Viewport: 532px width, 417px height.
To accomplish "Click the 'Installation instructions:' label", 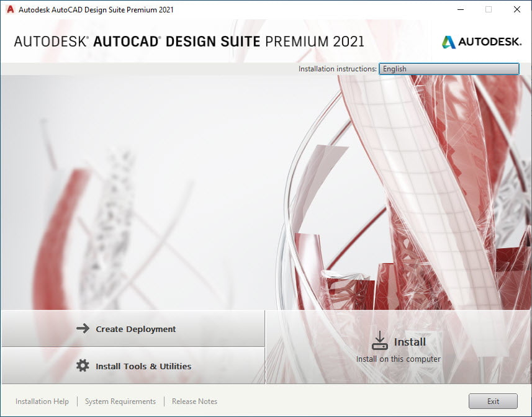I will 338,69.
